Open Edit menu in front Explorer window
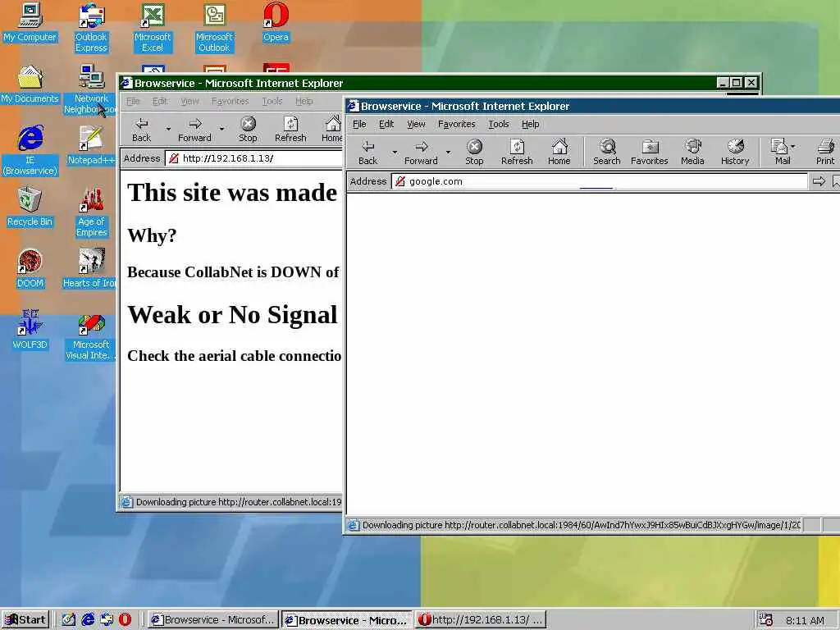Screen dimensions: 840x630 tap(386, 124)
